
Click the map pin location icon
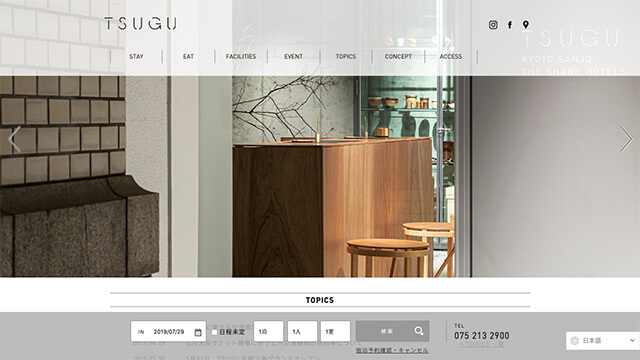click(526, 25)
